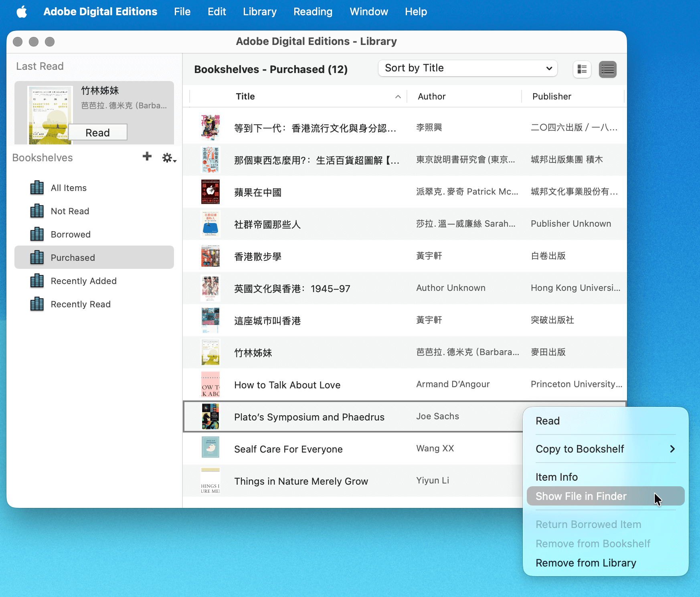
Task: Click the 蘋果在中國 book cover thumbnail
Action: click(210, 192)
